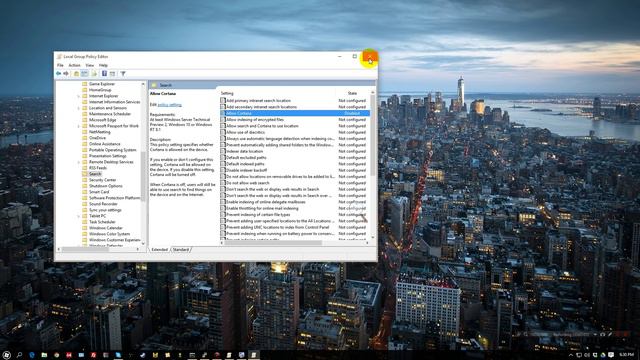The image size is (640, 360).
Task: Open the Action Center notification icon
Action: click(611, 355)
